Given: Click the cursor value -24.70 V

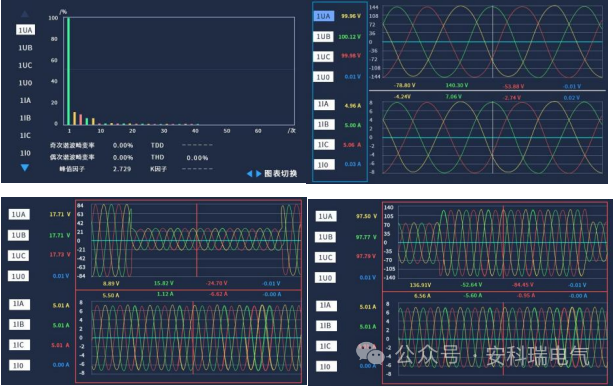Looking at the screenshot, I should 217,283.
